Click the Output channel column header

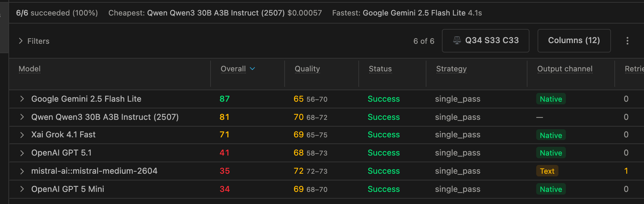point(565,69)
